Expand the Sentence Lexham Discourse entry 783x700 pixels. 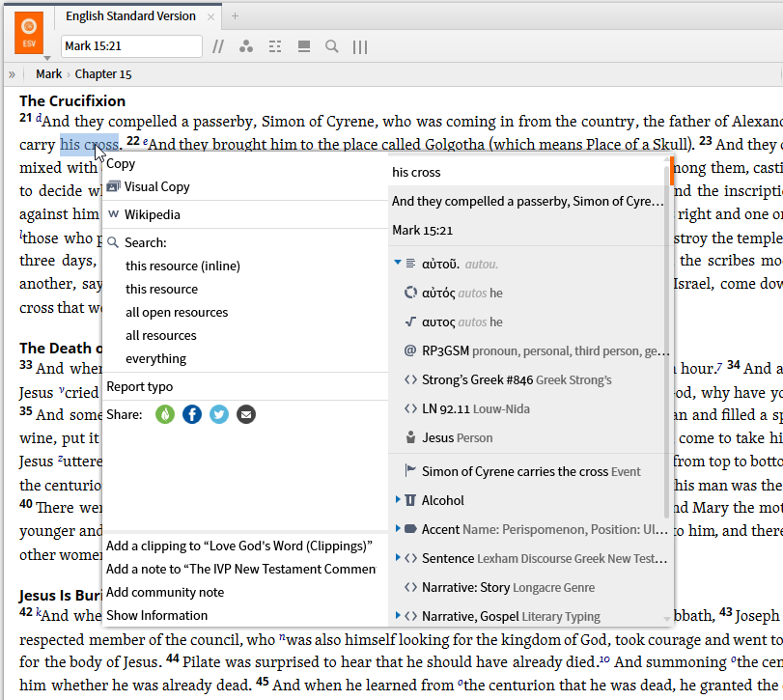coord(398,557)
